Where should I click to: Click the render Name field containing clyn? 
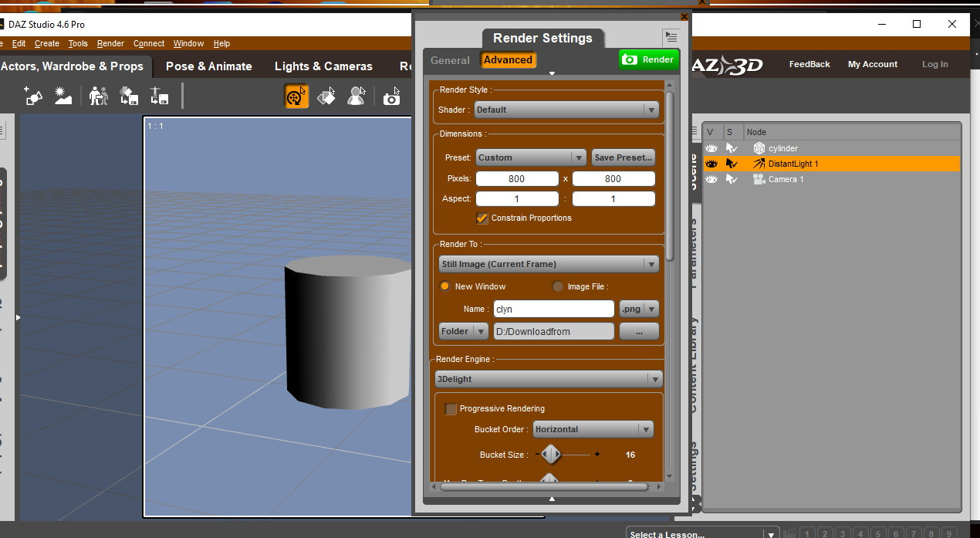554,309
